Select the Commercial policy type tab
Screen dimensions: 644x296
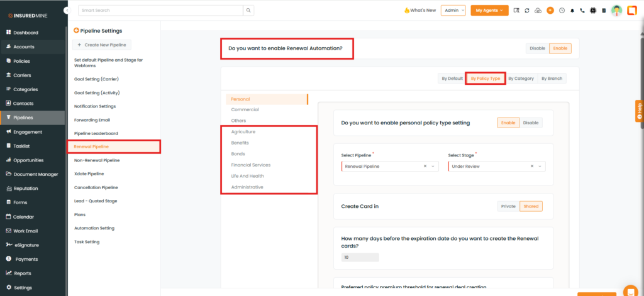point(245,110)
